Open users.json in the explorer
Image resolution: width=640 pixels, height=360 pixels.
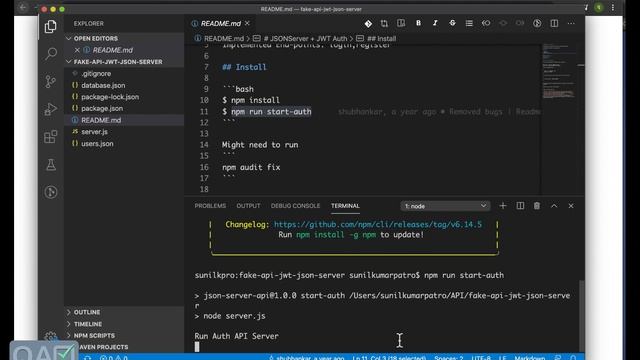[97, 143]
